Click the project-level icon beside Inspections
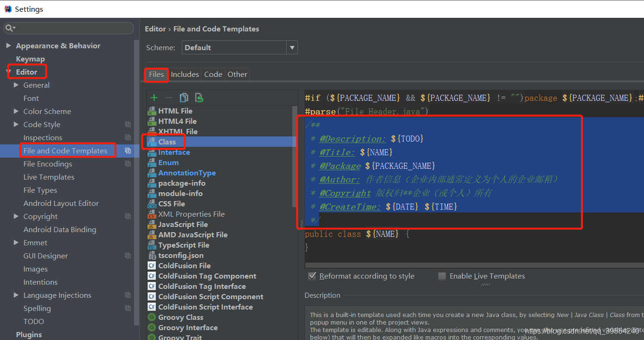This screenshot has height=340, width=644. 128,137
